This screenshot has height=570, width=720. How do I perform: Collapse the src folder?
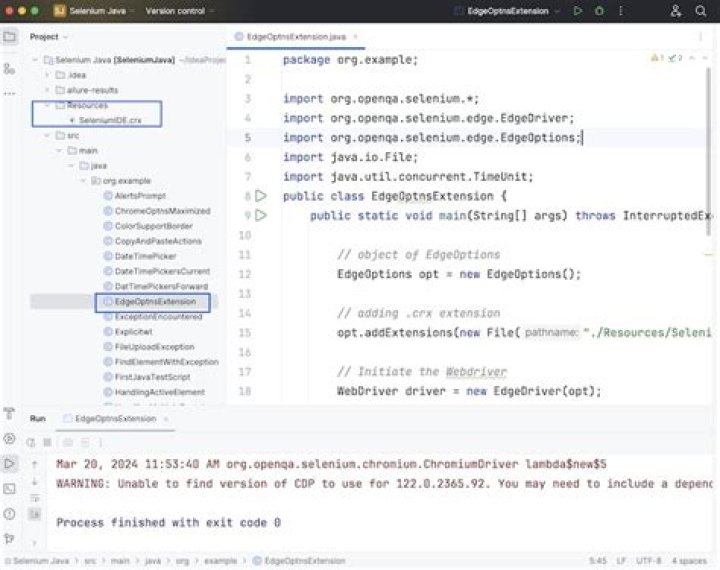tap(47, 135)
